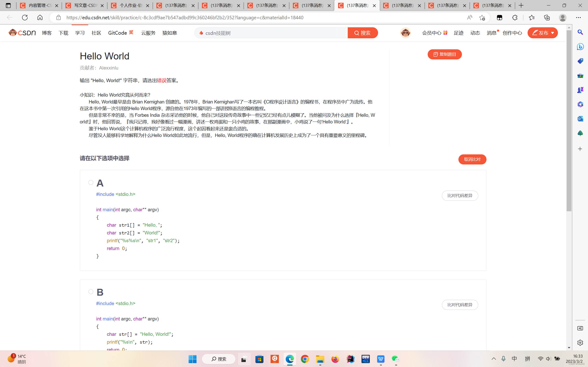
Task: Open Edge sidebar settings gear
Action: coord(580,342)
